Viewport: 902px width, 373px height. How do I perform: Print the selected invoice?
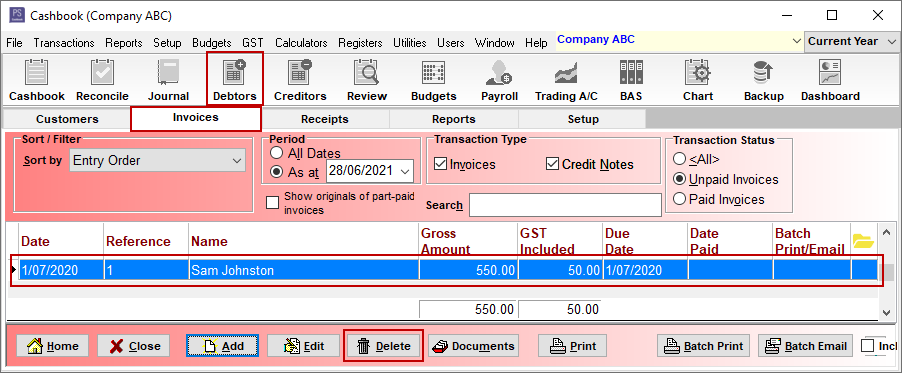(572, 346)
